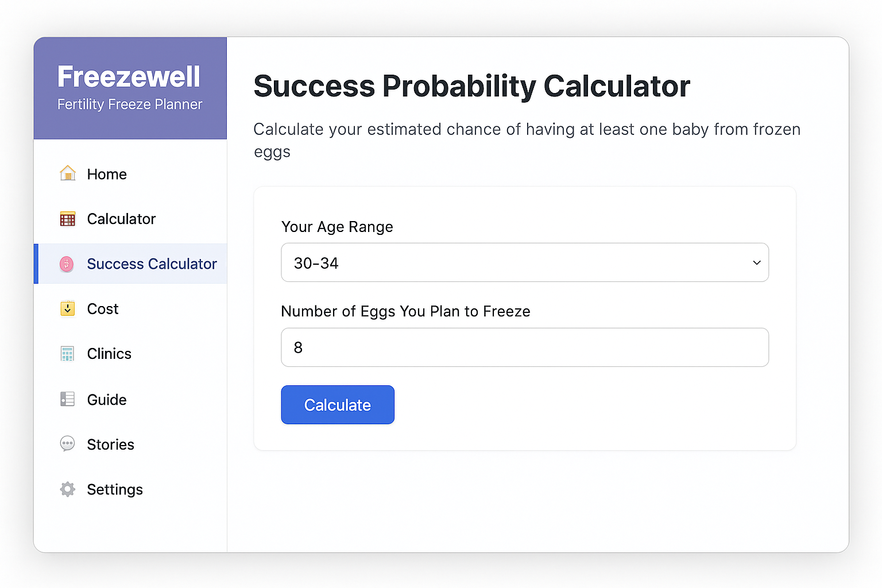Image resolution: width=882 pixels, height=588 pixels.
Task: Click the blue Calculate button
Action: pos(338,405)
